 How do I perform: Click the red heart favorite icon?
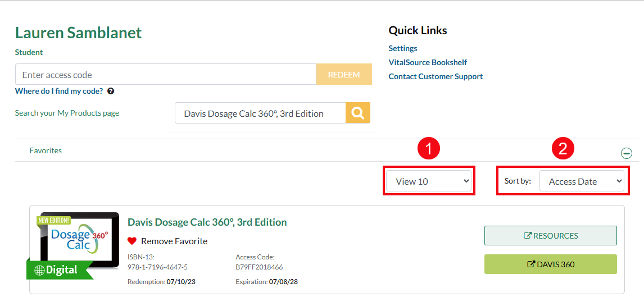(132, 241)
